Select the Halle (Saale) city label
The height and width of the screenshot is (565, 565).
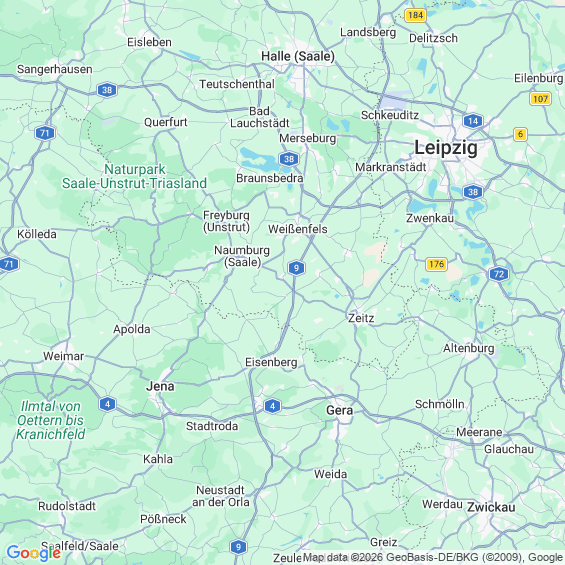point(298,56)
